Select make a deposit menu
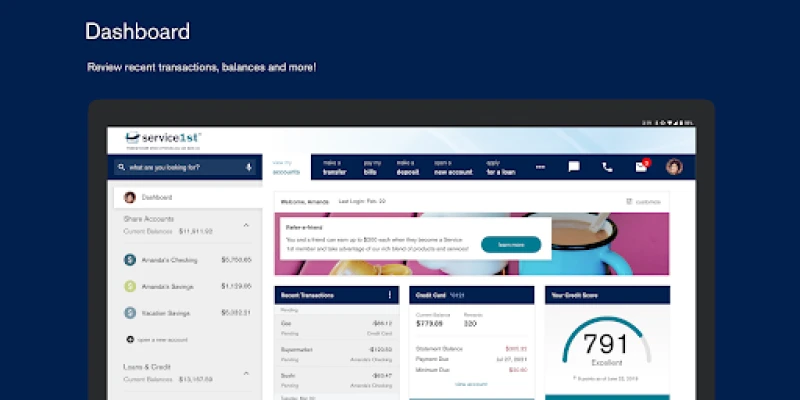 tap(408, 167)
